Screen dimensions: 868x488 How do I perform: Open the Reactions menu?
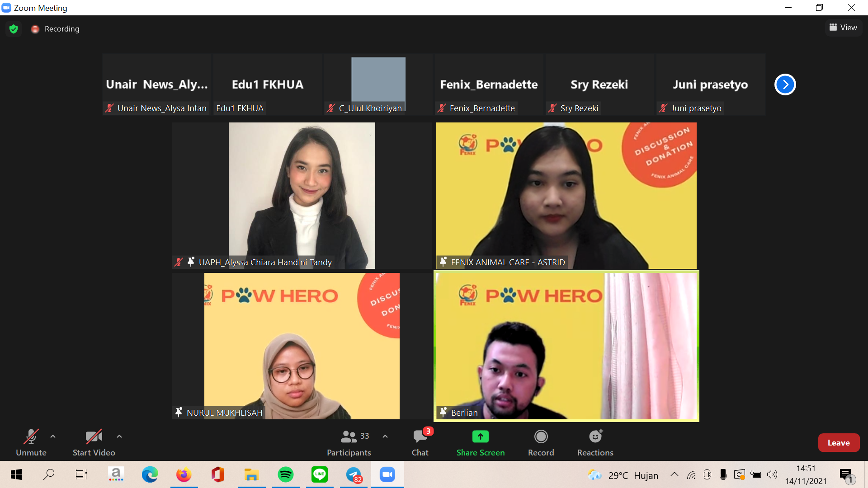pyautogui.click(x=595, y=436)
